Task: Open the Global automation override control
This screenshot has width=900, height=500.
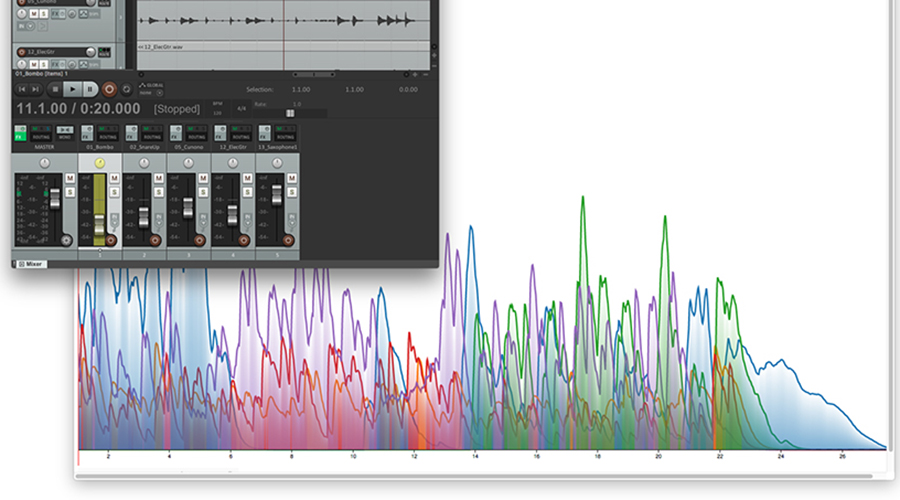Action: (152, 85)
